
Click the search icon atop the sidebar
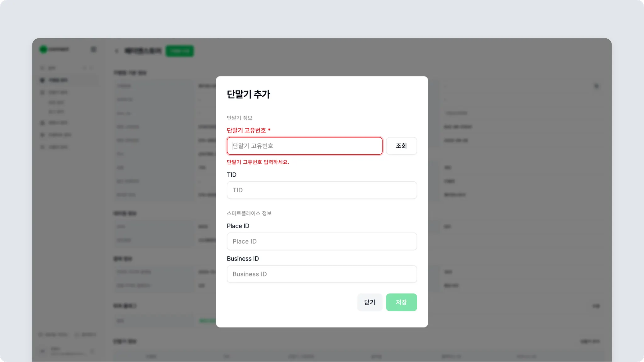coord(42,68)
